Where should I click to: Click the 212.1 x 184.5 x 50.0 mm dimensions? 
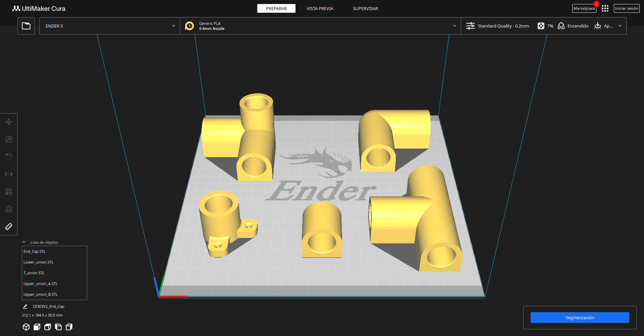tap(42, 315)
